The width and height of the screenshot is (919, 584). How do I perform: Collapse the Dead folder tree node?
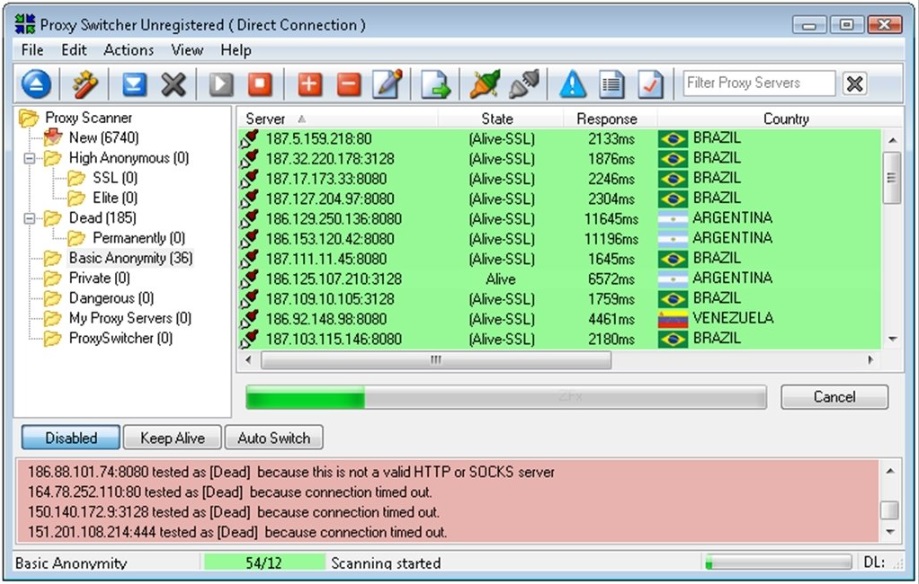29,218
